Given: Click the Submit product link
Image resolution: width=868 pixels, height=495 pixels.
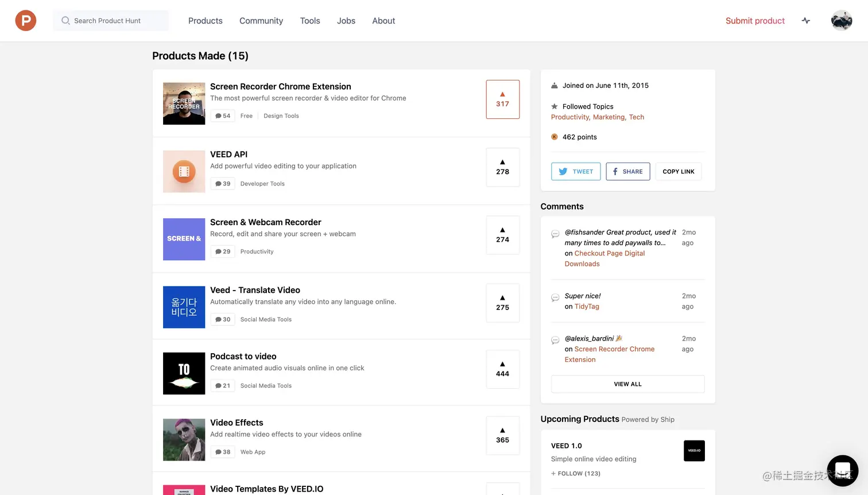Looking at the screenshot, I should pos(755,21).
